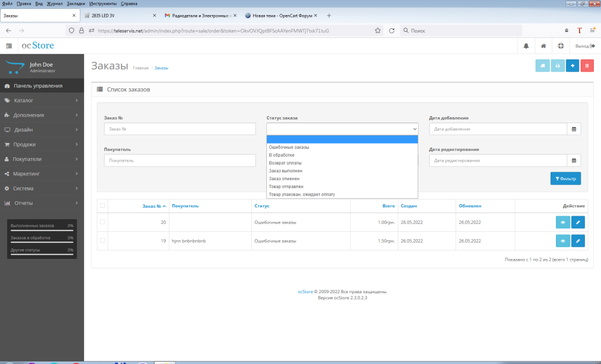Sort orders by Всего column
601x364 pixels.
(x=388, y=206)
